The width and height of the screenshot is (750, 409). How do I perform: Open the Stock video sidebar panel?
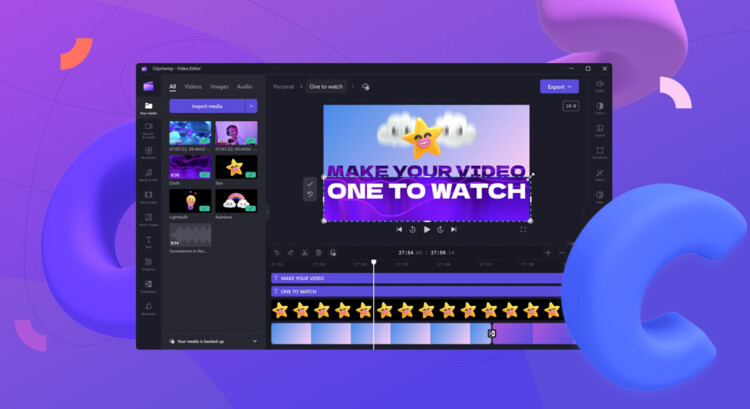click(148, 198)
